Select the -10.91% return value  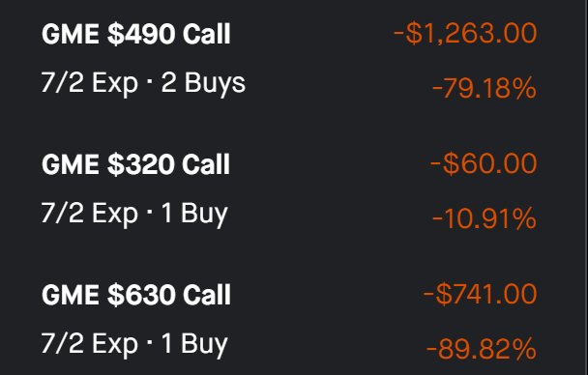pos(485,218)
